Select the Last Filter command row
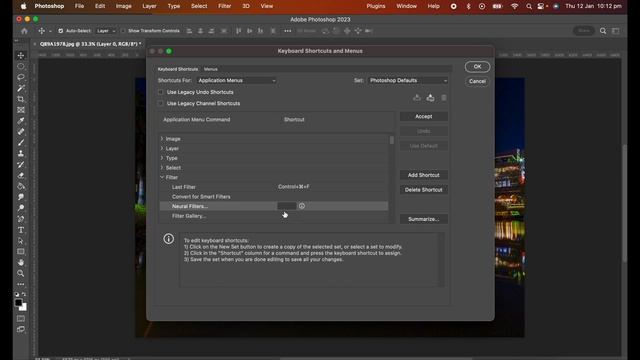The height and width of the screenshot is (360, 640). (273, 187)
